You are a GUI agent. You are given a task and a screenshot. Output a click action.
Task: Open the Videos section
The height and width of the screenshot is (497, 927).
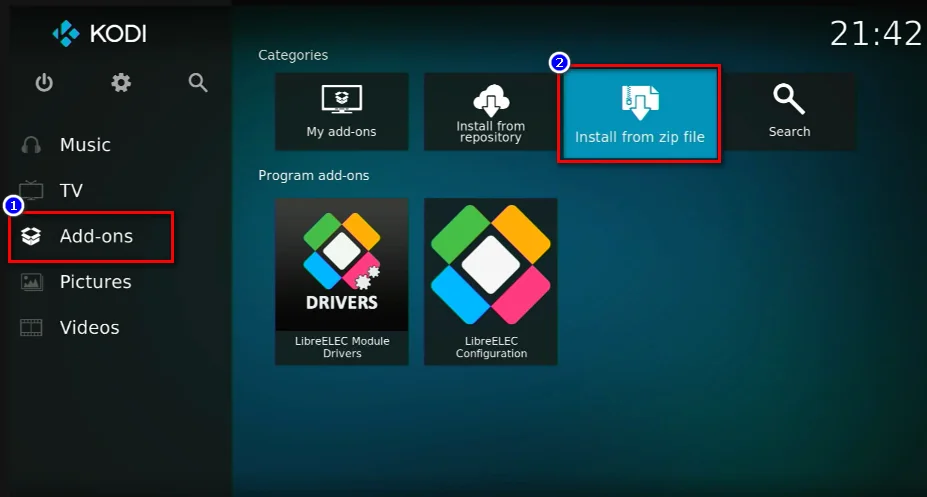(x=89, y=327)
